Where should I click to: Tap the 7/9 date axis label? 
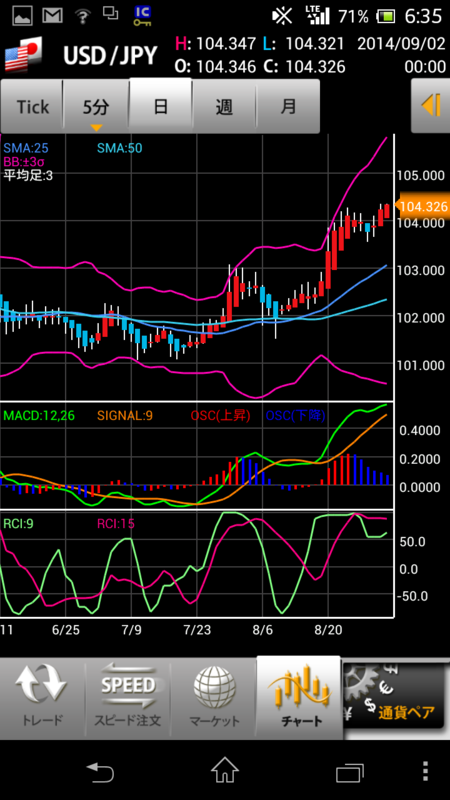coord(132,630)
